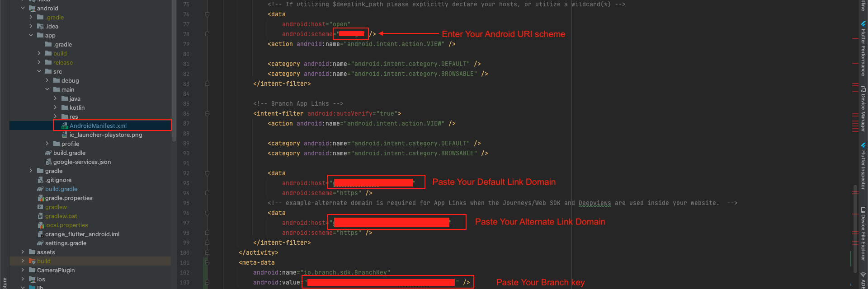The image size is (868, 289).
Task: Click the gradlew.bat file icon
Action: pos(40,216)
